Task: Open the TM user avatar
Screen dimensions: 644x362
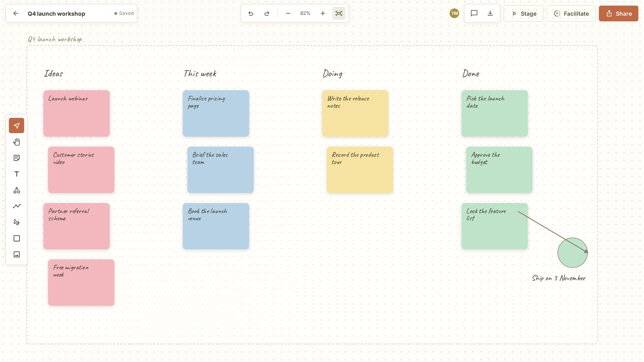Action: tap(454, 13)
